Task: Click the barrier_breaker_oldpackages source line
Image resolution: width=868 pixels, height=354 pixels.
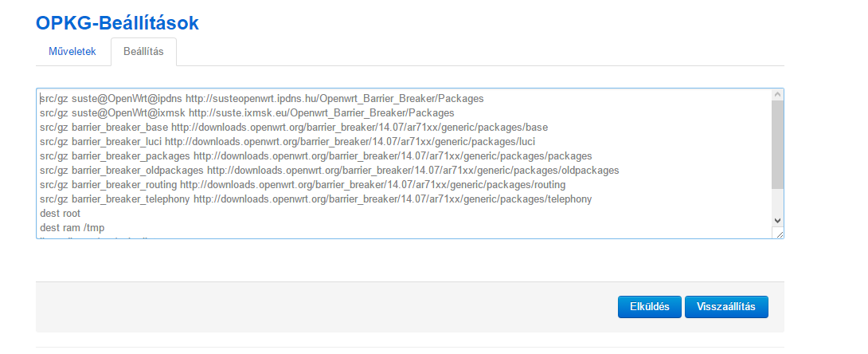Action: pos(330,171)
